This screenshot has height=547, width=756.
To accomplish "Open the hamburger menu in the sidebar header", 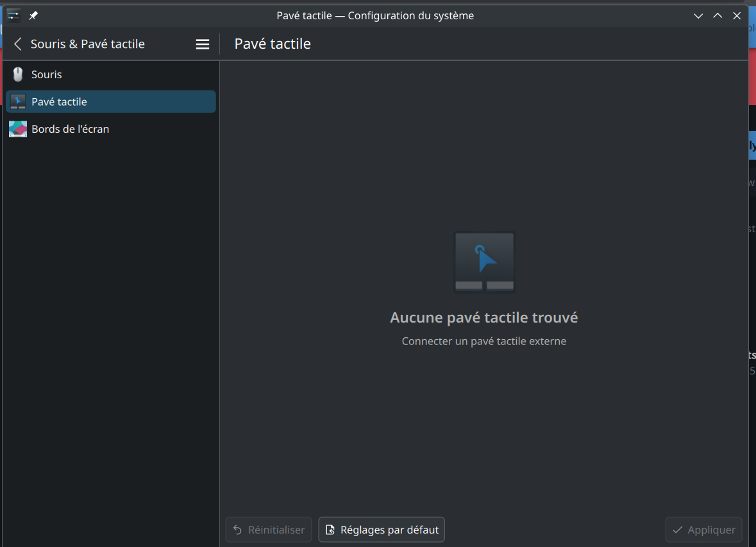I will (203, 44).
